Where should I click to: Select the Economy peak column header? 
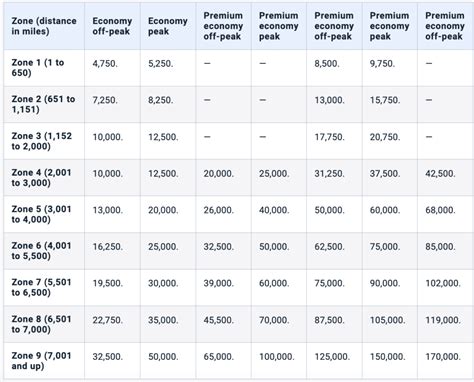coord(168,26)
